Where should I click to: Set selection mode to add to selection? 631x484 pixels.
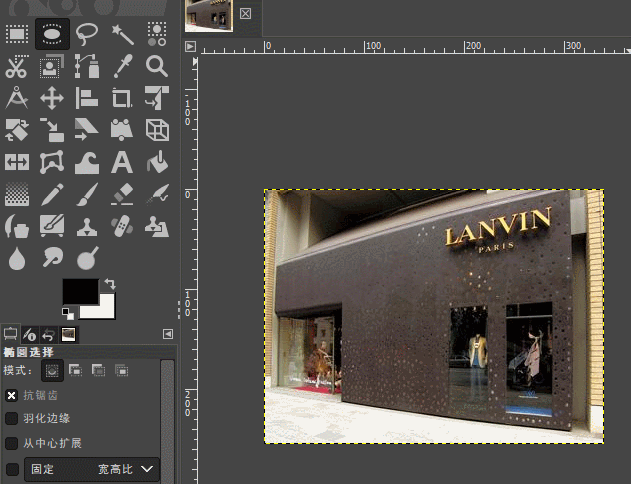(75, 370)
